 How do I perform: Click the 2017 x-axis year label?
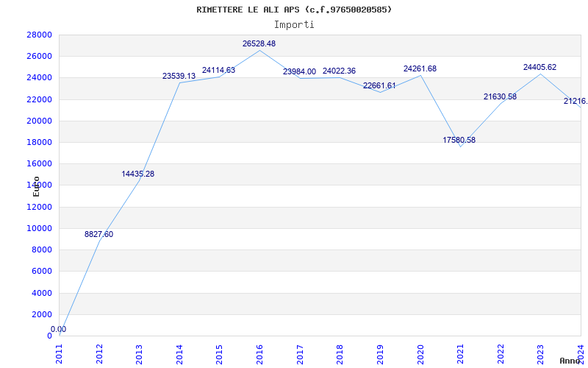click(x=300, y=355)
